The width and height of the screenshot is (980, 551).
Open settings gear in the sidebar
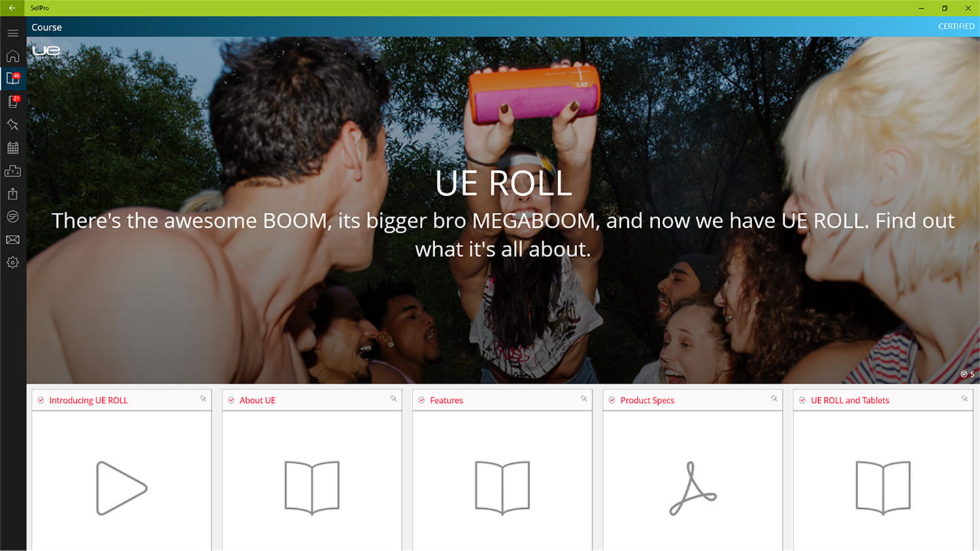point(12,262)
